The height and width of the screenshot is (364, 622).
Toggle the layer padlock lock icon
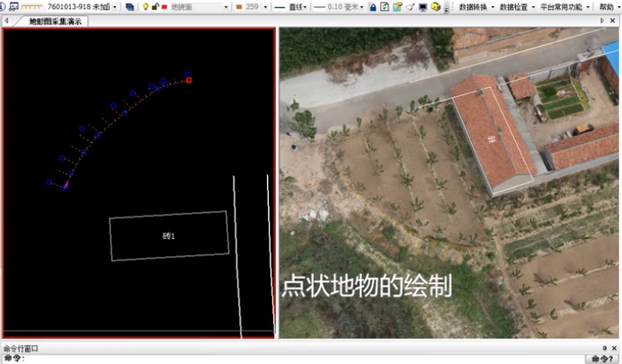click(x=154, y=6)
